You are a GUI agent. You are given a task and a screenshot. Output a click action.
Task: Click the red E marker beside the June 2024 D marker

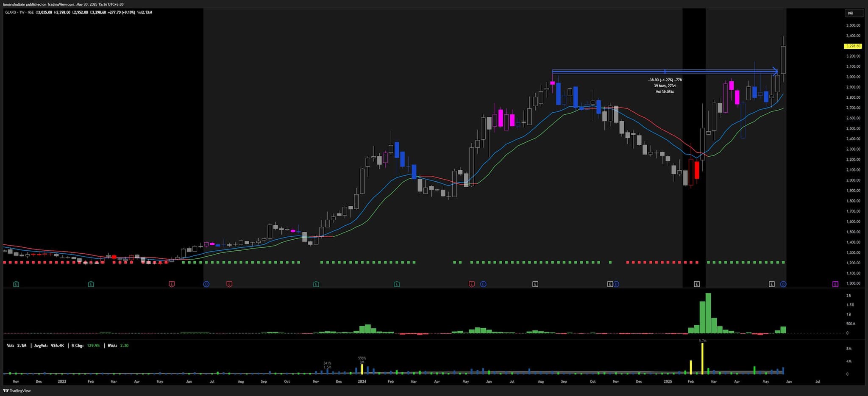click(471, 284)
